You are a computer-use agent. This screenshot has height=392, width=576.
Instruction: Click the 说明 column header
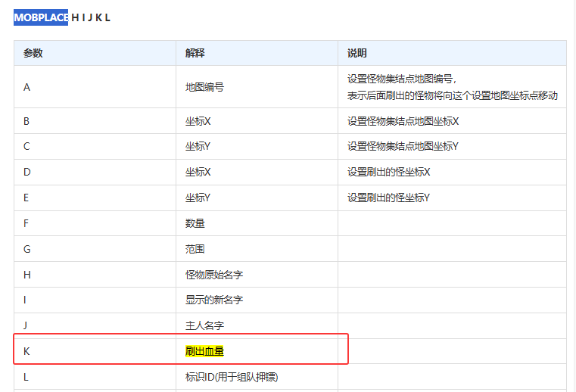(356, 53)
